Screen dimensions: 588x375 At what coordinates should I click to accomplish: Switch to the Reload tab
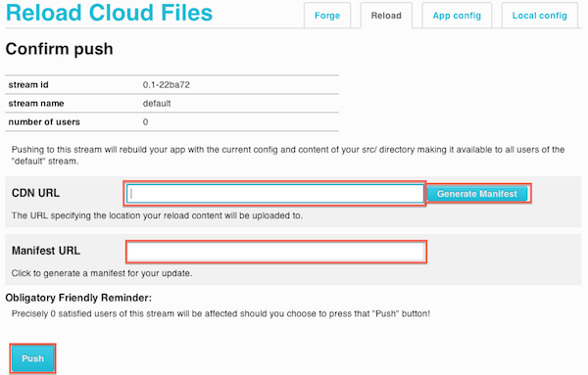point(386,16)
